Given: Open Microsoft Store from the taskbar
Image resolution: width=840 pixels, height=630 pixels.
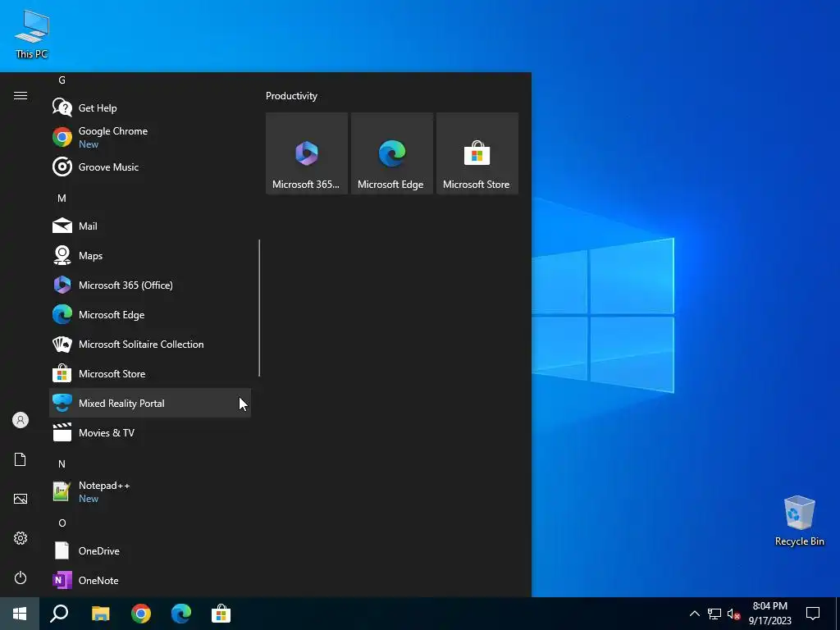Looking at the screenshot, I should (221, 614).
